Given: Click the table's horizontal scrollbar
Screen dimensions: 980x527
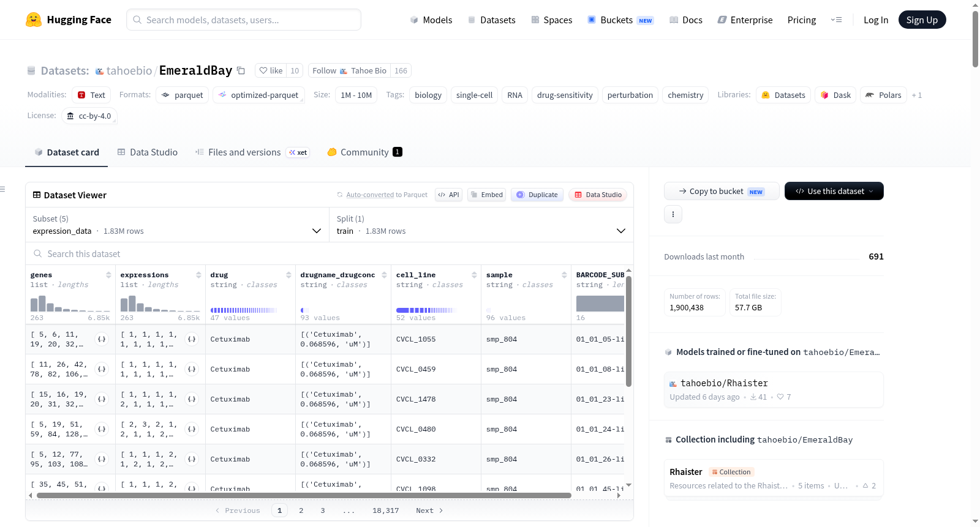Looking at the screenshot, I should pos(304,495).
